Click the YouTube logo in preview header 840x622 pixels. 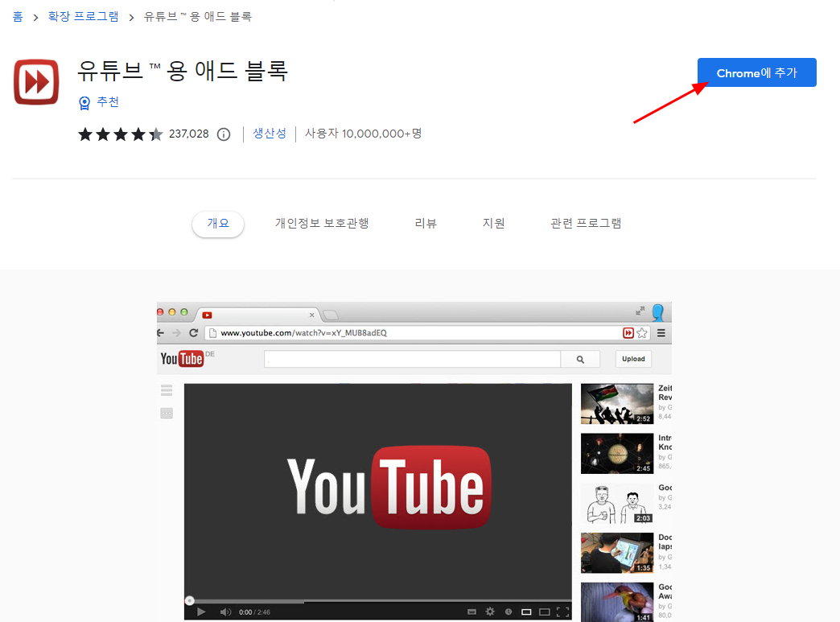[x=182, y=358]
